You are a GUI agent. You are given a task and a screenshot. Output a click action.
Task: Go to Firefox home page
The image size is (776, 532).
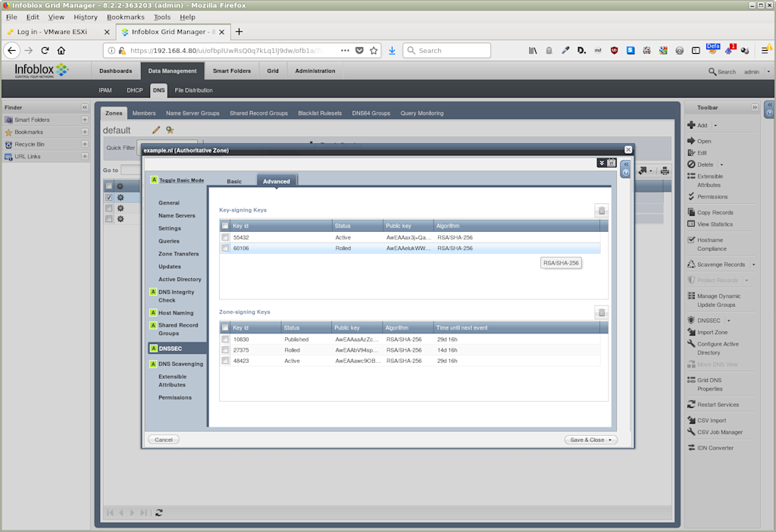[61, 51]
